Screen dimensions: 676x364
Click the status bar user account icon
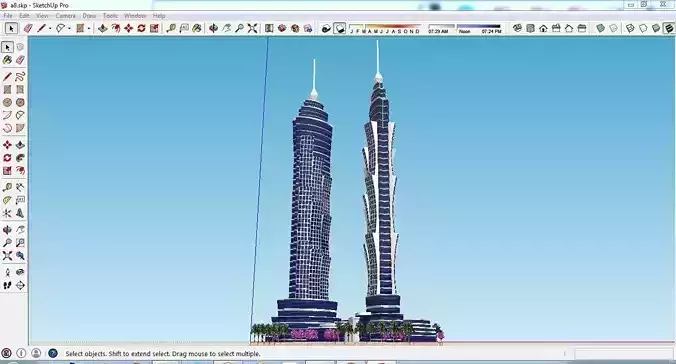[x=36, y=354]
